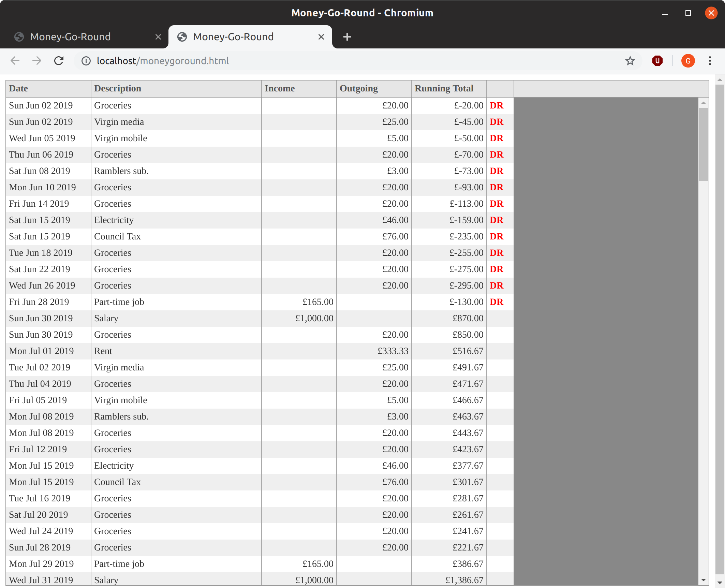The image size is (725, 588).
Task: Select the Description column header
Action: (117, 88)
